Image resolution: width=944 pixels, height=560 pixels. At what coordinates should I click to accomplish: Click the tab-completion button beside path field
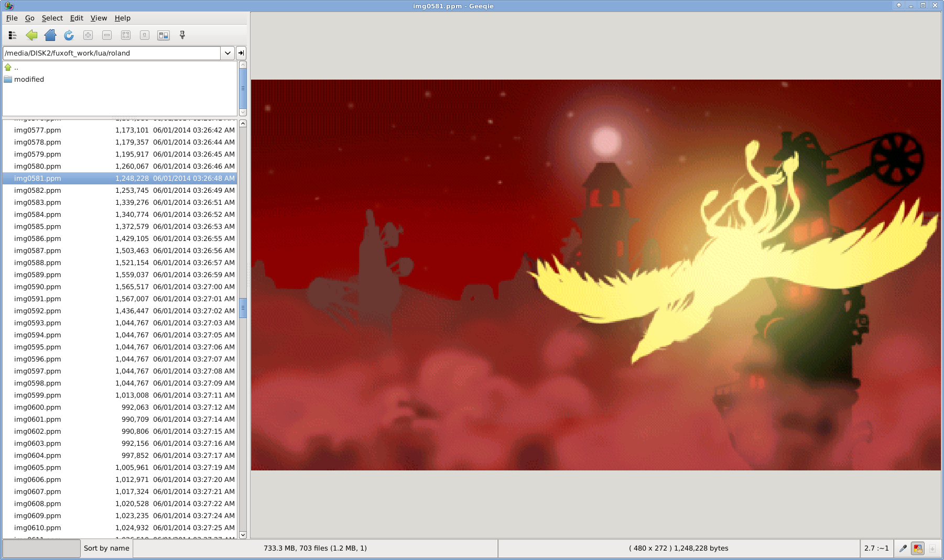coord(241,53)
